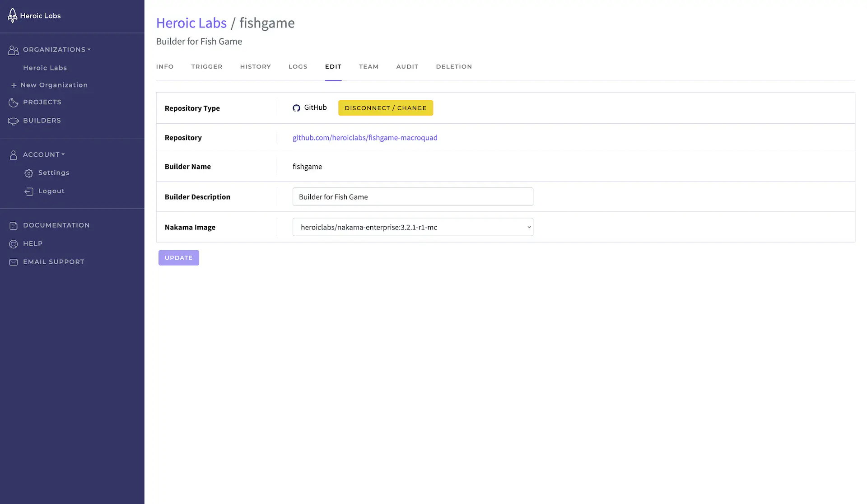Image resolution: width=867 pixels, height=504 pixels.
Task: Click the Update button
Action: pyautogui.click(x=179, y=258)
